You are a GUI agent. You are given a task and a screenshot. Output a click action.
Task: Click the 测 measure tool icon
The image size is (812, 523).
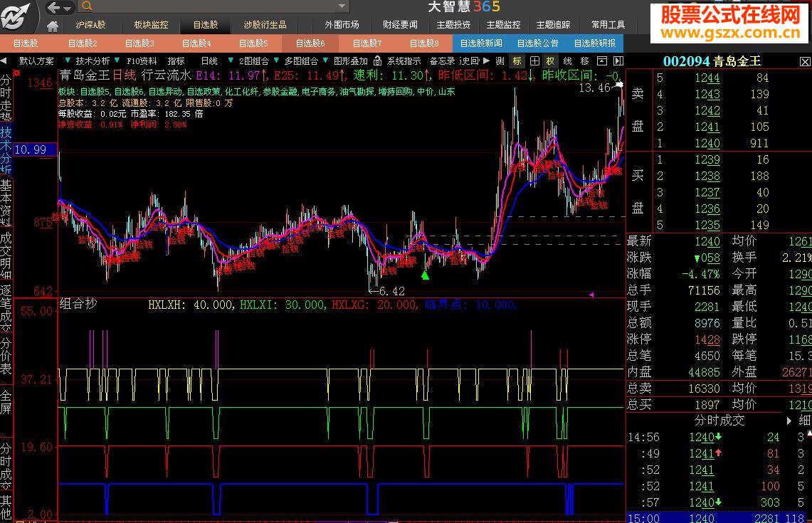(501, 60)
